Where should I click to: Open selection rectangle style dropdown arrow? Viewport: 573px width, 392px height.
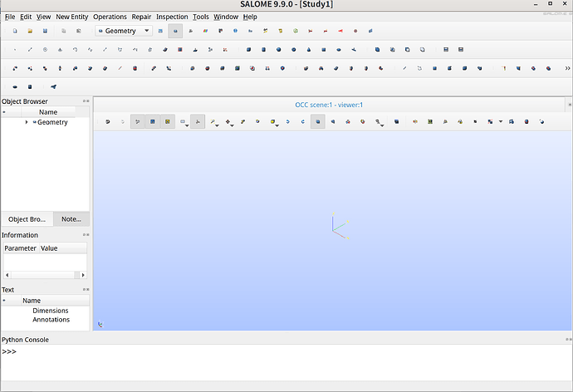pos(187,125)
